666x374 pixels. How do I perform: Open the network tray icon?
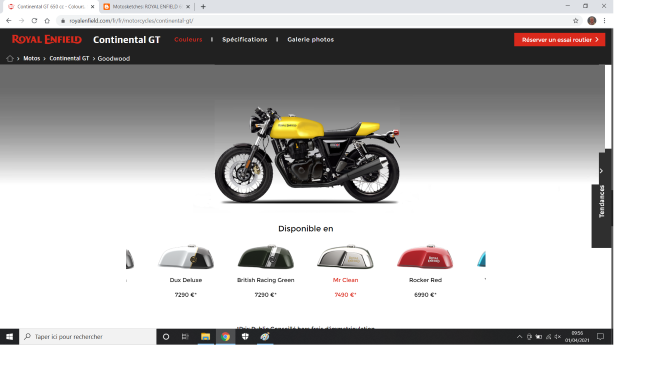click(548, 337)
